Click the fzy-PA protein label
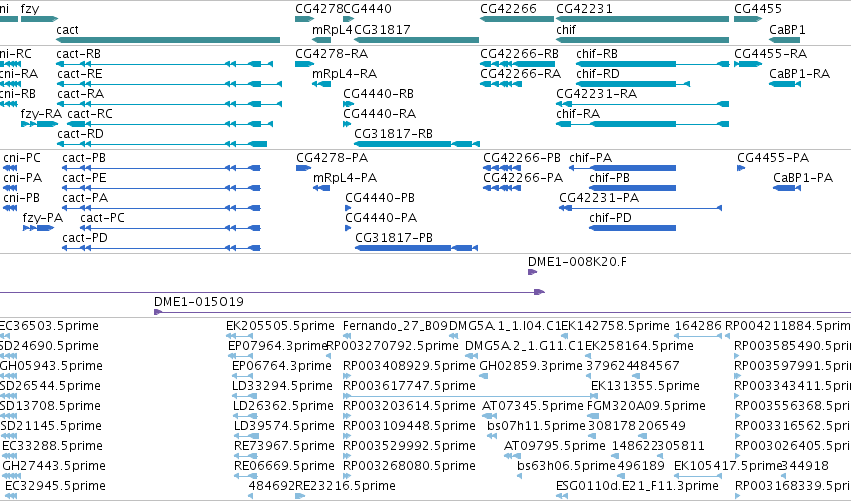 [43, 218]
